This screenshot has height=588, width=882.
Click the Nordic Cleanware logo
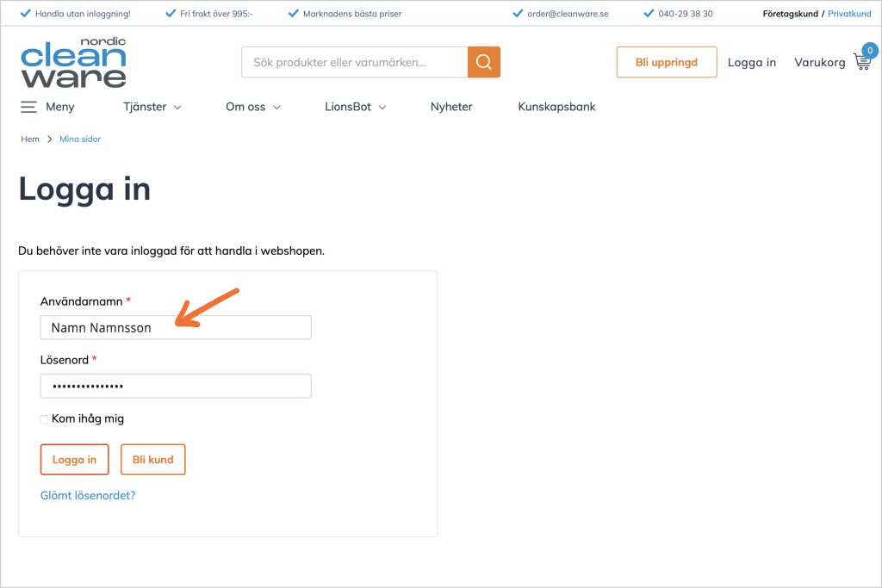click(73, 63)
